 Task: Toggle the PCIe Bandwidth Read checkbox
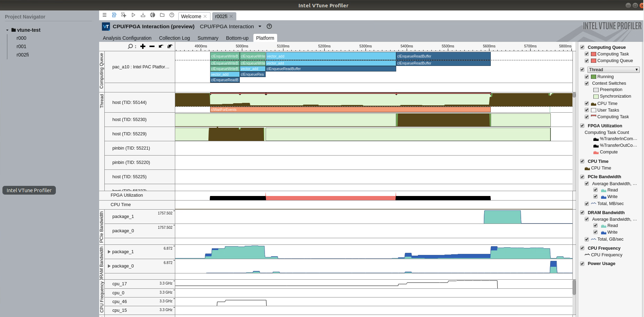coord(595,190)
